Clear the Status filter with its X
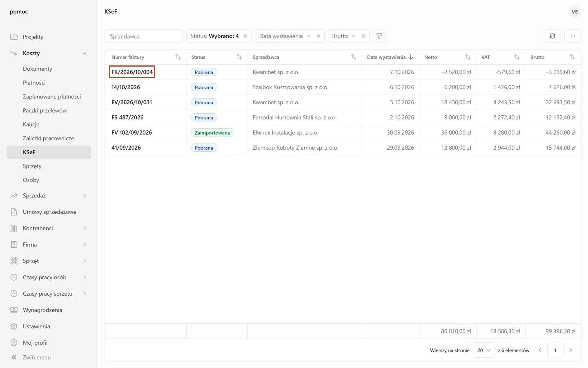 click(245, 36)
